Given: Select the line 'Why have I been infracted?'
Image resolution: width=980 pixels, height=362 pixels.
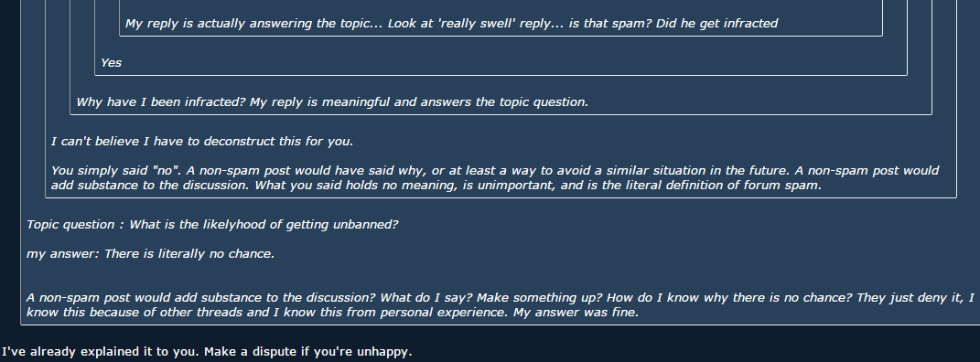Looking at the screenshot, I should (161, 101).
